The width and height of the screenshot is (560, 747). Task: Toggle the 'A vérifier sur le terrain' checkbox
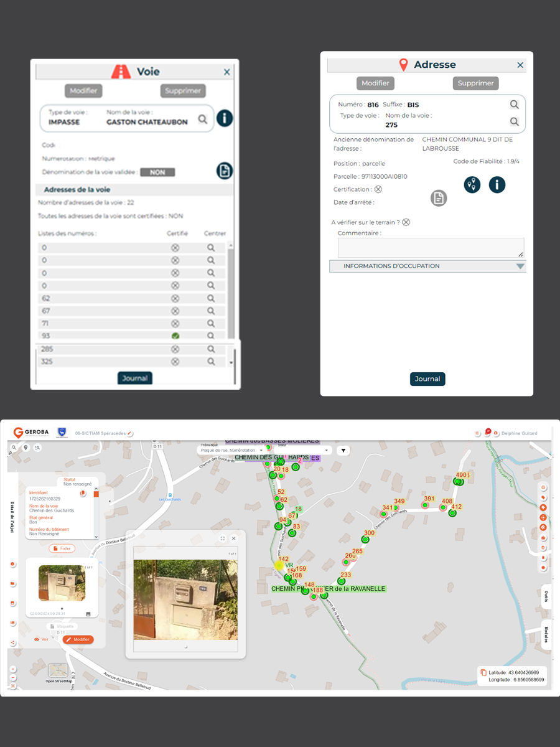tap(406, 222)
